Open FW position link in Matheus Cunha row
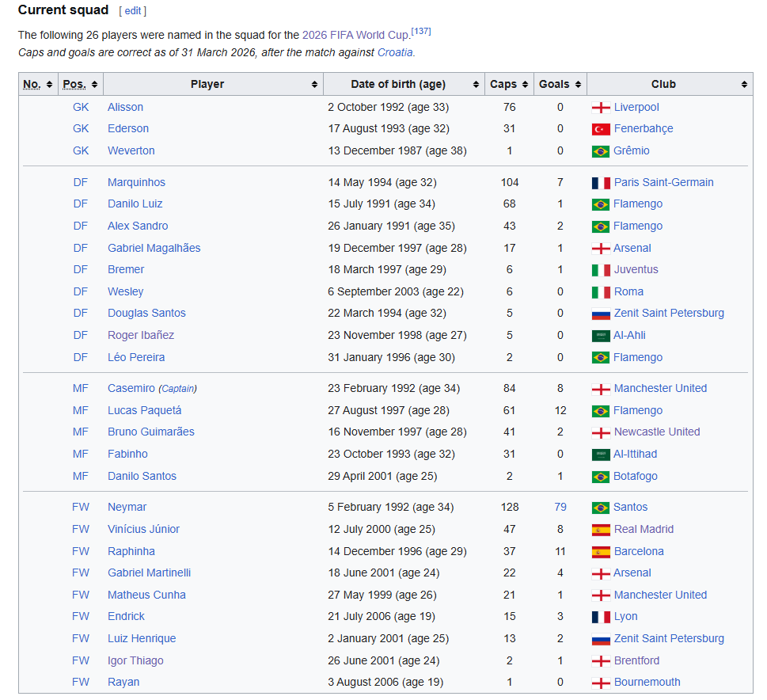Screen dimensions: 767x700 coord(80,595)
